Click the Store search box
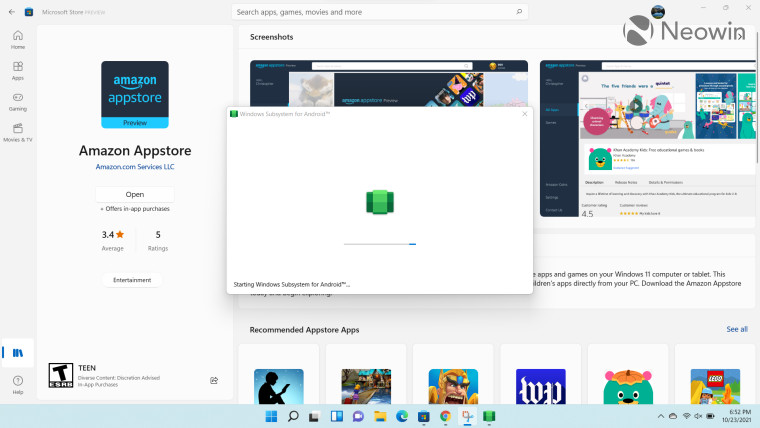Viewport: 760px width, 428px height. 380,12
